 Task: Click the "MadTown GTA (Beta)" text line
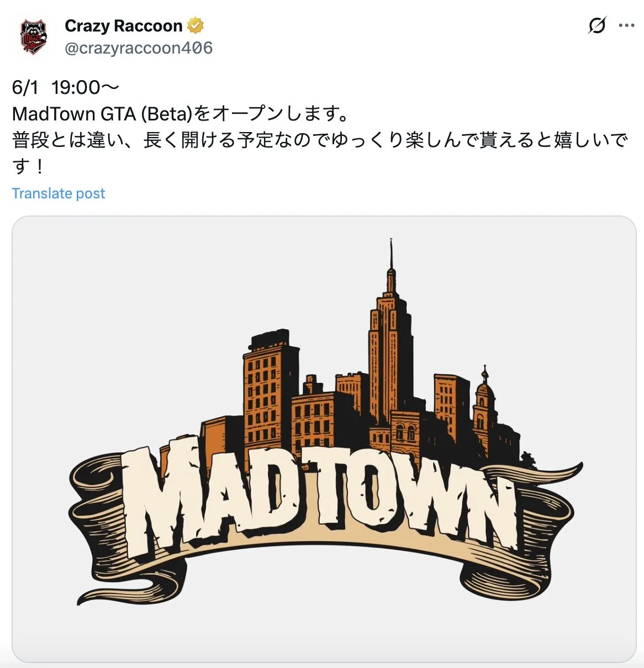[x=181, y=114]
